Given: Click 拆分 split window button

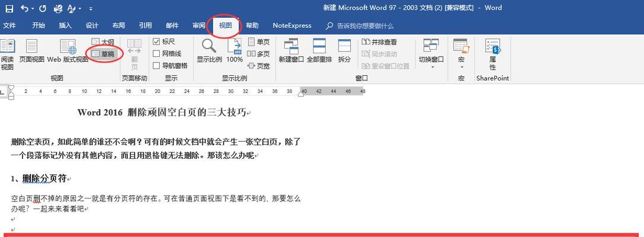Looking at the screenshot, I should 344,51.
